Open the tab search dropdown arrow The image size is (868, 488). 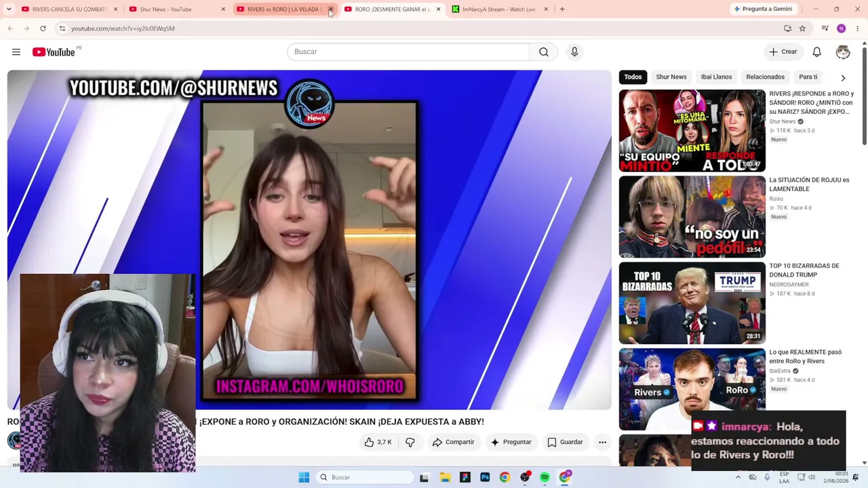[9, 9]
